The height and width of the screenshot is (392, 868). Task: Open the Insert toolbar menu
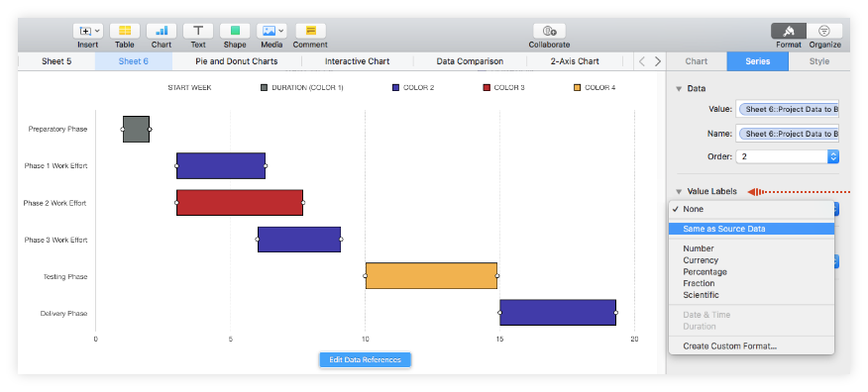[x=87, y=31]
